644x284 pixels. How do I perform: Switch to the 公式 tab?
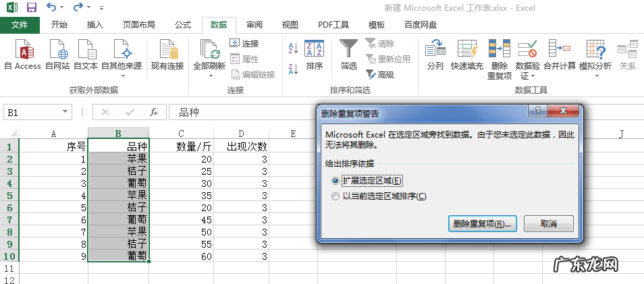(x=183, y=25)
